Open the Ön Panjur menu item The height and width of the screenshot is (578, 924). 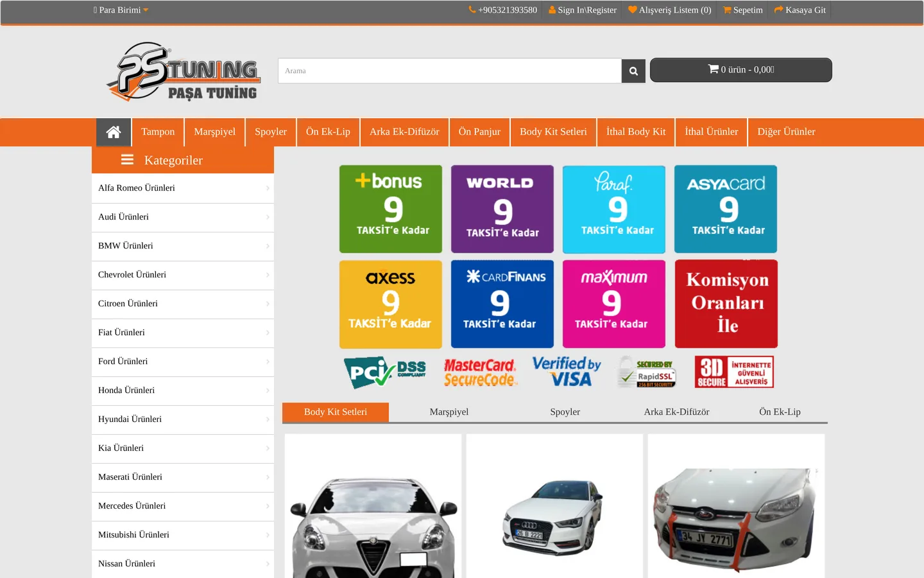point(479,132)
